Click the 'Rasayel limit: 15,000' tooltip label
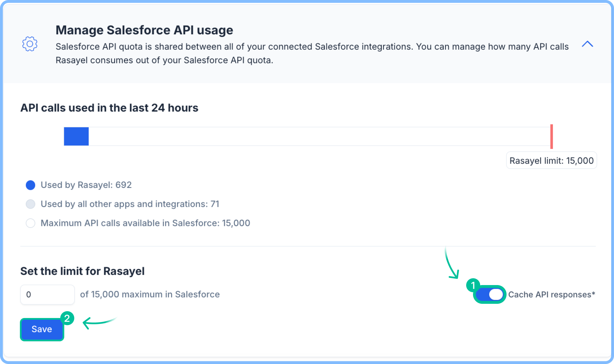 551,160
